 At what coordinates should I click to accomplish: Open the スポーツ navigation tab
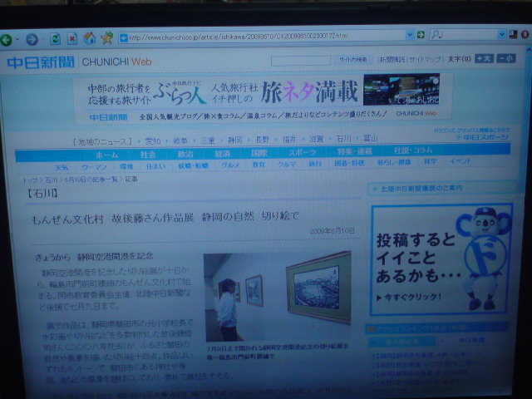coord(303,152)
